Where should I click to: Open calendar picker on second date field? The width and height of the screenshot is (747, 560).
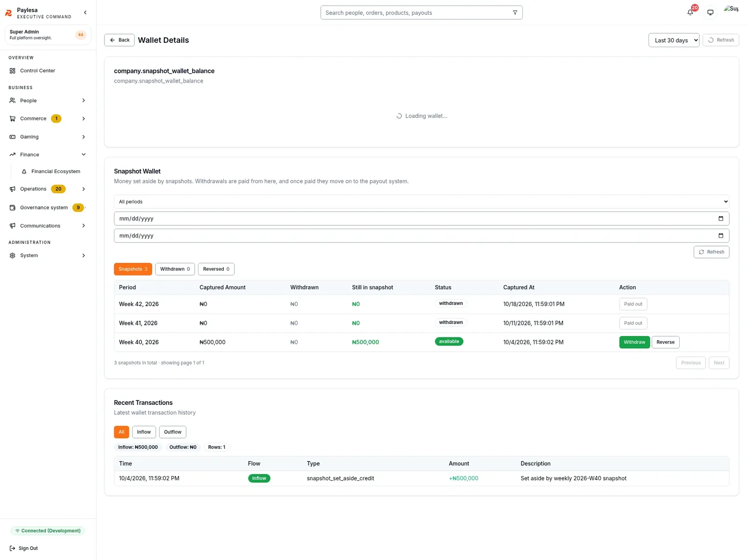(x=721, y=236)
